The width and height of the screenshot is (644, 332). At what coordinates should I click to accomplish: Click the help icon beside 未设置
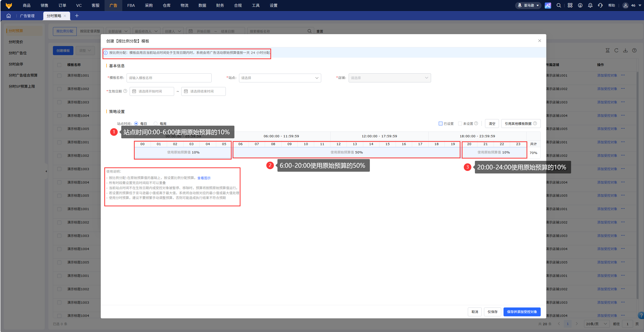point(476,123)
